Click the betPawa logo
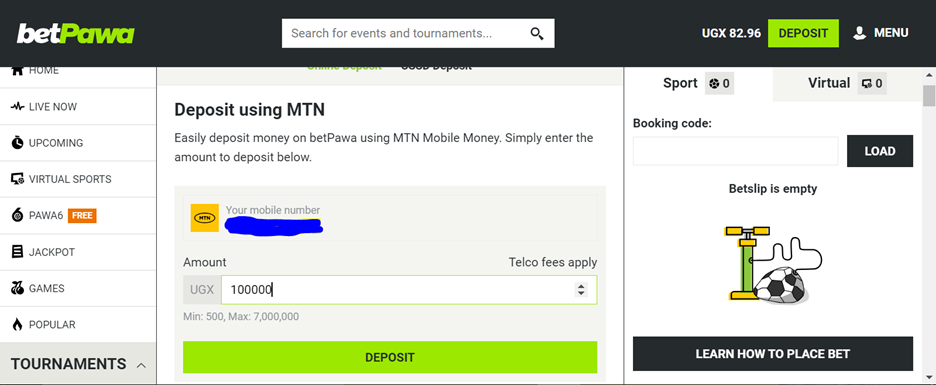The height and width of the screenshot is (385, 936). [75, 34]
